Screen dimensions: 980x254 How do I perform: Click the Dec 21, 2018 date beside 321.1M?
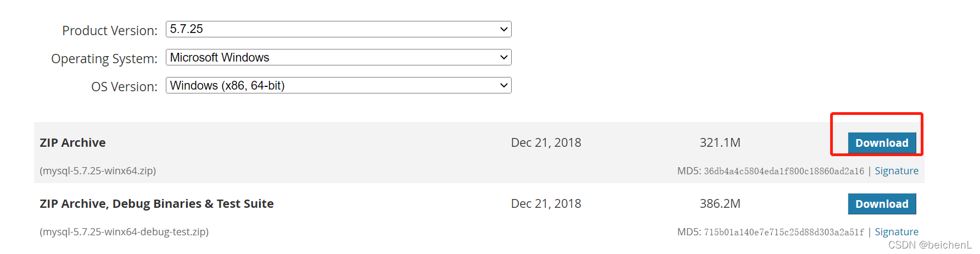pyautogui.click(x=546, y=143)
